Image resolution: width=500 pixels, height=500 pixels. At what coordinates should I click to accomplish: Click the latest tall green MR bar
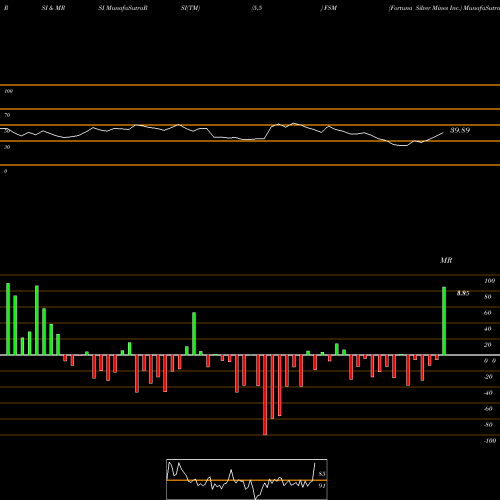[444, 321]
